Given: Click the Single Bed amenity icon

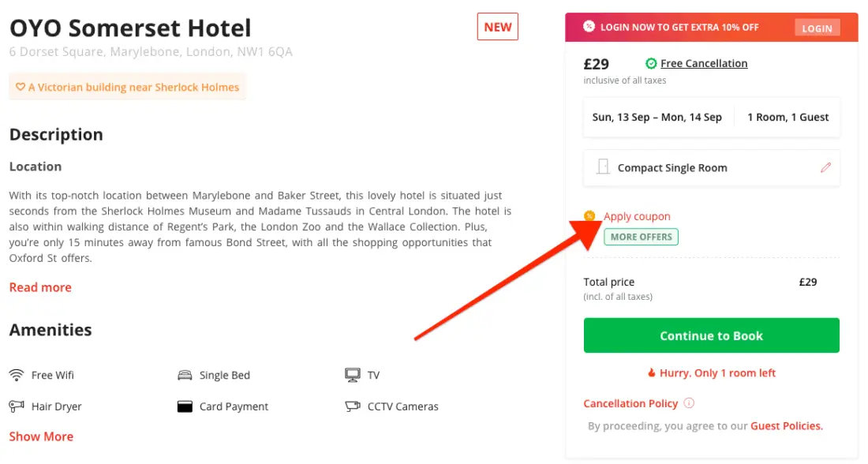Looking at the screenshot, I should (x=185, y=375).
